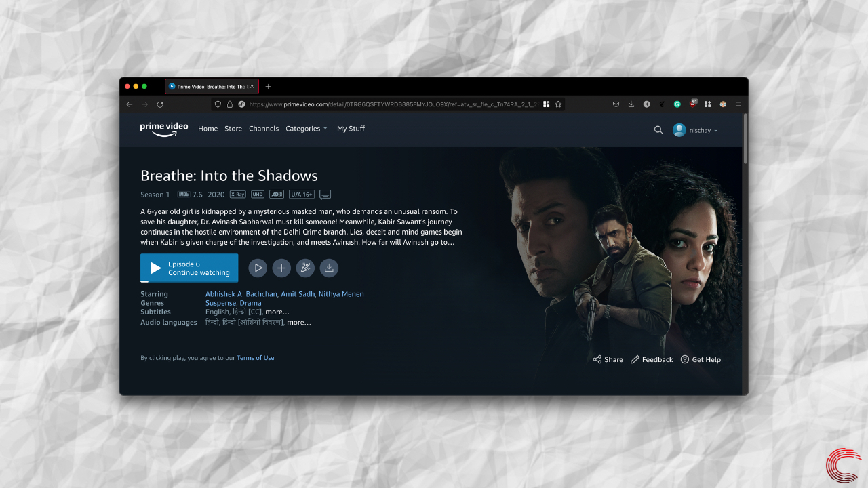Open search with the magnifying glass icon
Viewport: 868px width, 488px height.
pyautogui.click(x=658, y=130)
